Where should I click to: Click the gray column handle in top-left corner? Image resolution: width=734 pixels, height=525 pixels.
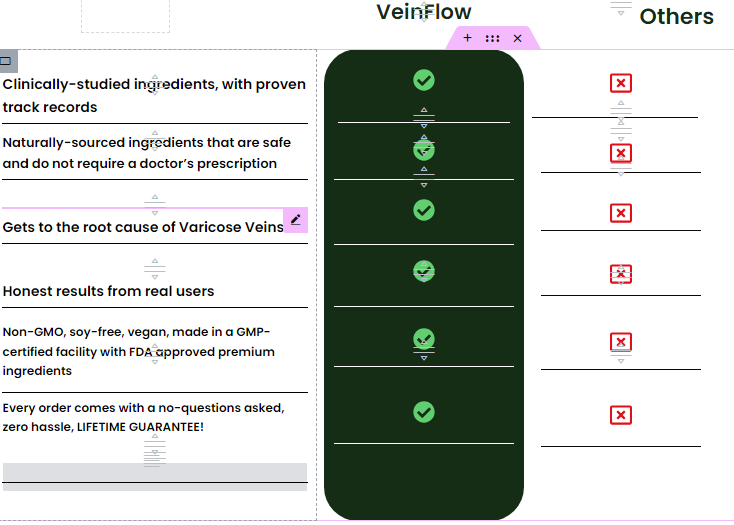point(7,61)
